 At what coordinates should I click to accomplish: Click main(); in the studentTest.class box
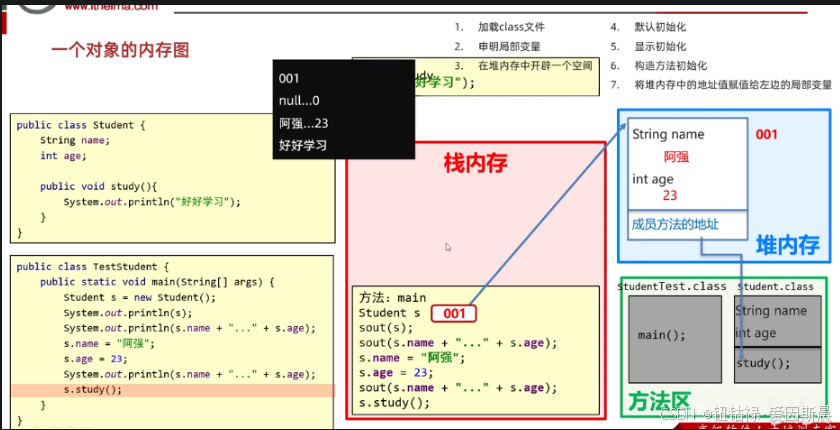point(662,336)
